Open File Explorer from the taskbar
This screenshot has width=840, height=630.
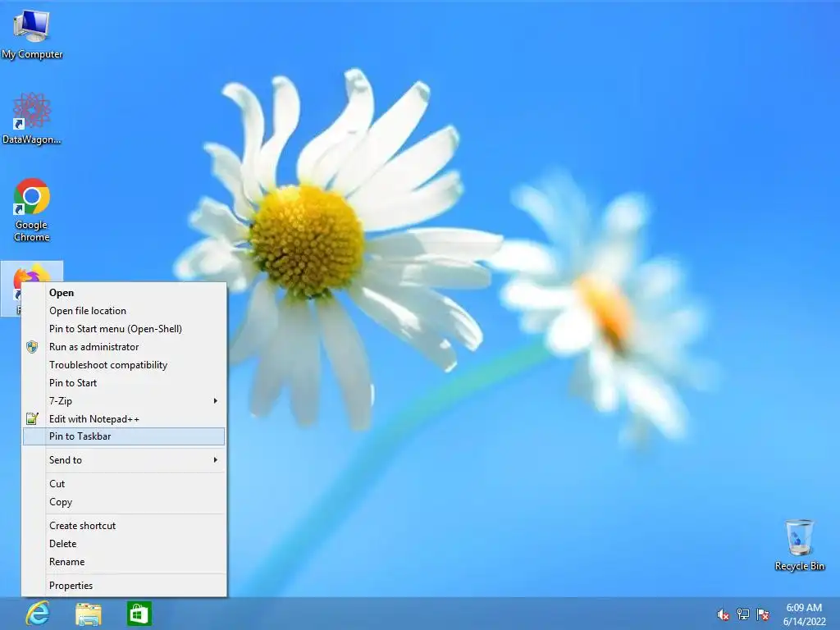click(x=89, y=614)
